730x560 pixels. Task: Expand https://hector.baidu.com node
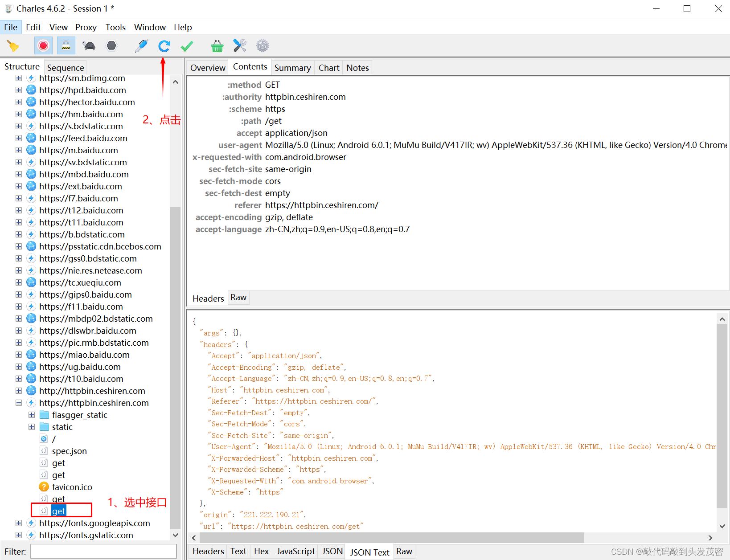pos(19,102)
